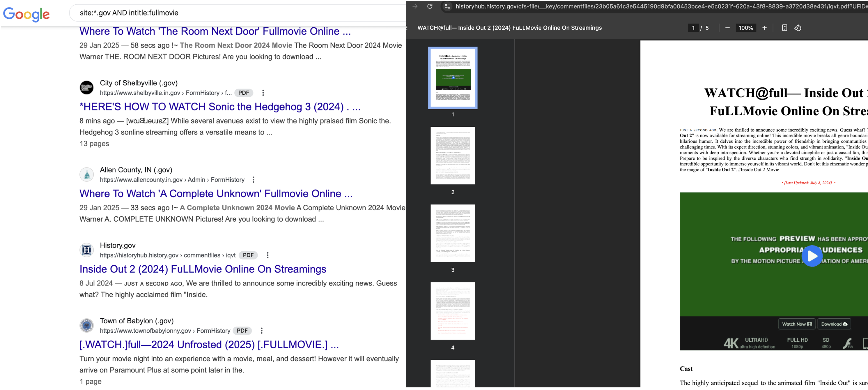Click PDF badge on Shelbyville result
This screenshot has height=390, width=868.
point(244,93)
